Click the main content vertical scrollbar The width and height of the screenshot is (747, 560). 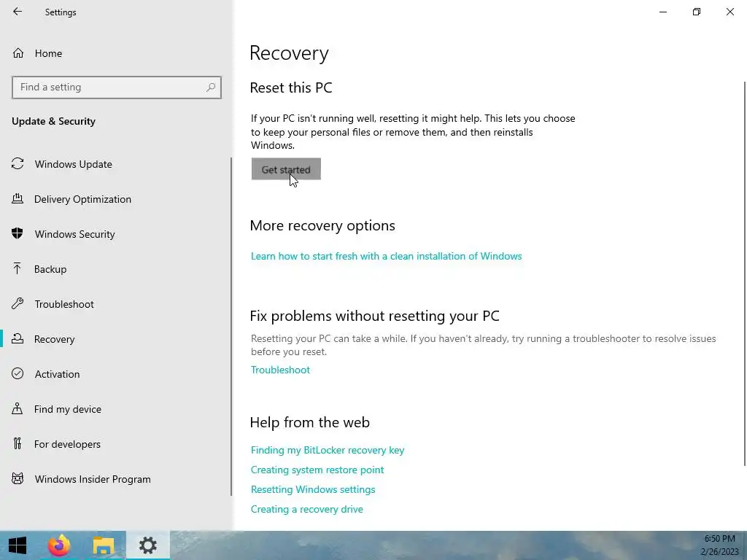pyautogui.click(x=744, y=274)
